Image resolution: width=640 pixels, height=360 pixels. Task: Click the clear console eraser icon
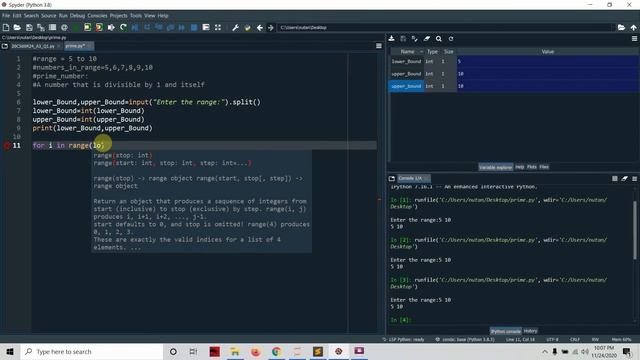pos(624,178)
